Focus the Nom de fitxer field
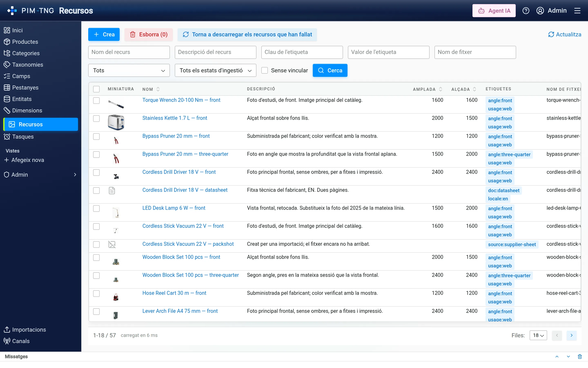The width and height of the screenshot is (588, 368). (x=475, y=52)
